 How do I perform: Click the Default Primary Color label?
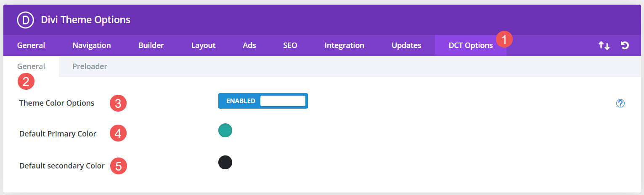[x=58, y=134]
